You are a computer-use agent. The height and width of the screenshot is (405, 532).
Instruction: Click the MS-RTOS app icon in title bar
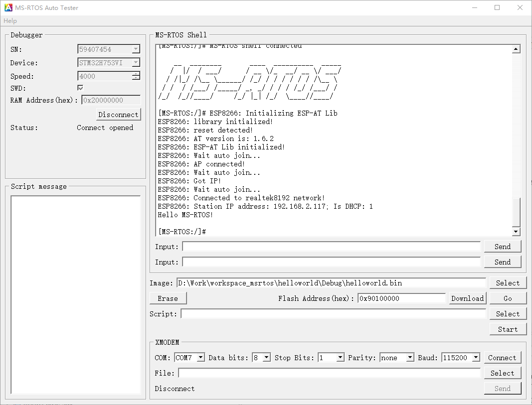tap(8, 7)
